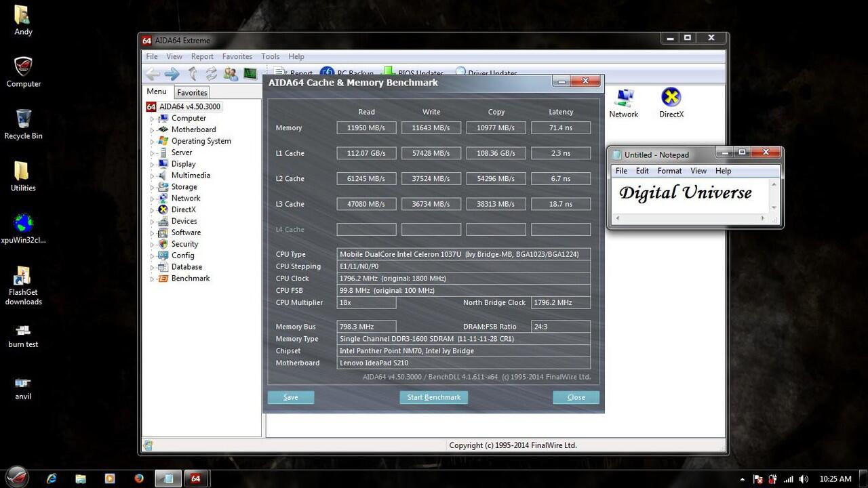The width and height of the screenshot is (868, 488).
Task: Click the users icon in AIDA64 toolbar
Action: pos(231,74)
